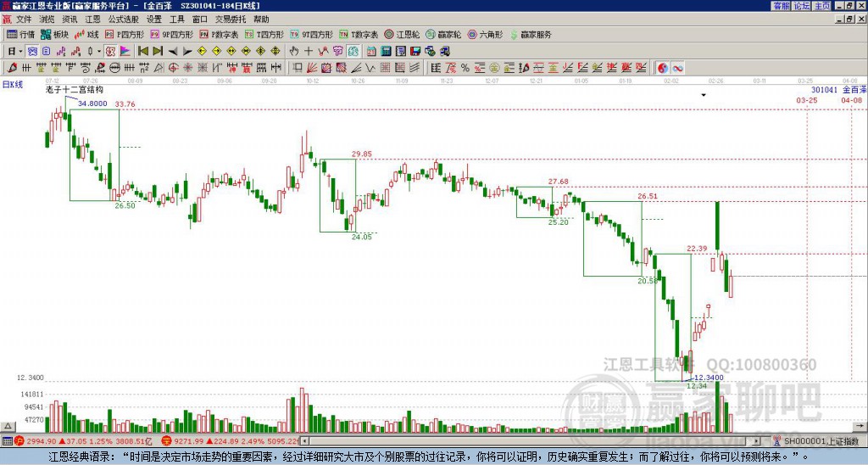Image resolution: width=868 pixels, height=465 pixels.
Task: Open the 9T四方形 tool
Action: (x=312, y=34)
